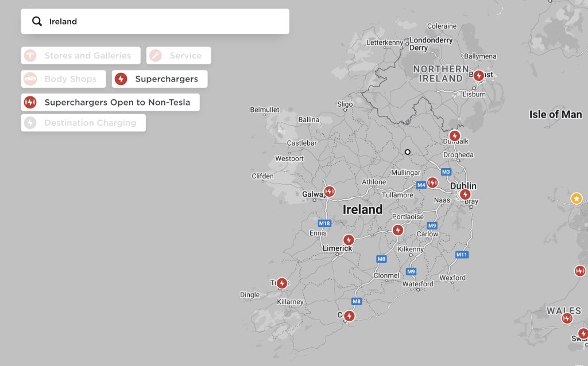The image size is (588, 366).
Task: Click the M11 motorway shield
Action: tap(462, 255)
